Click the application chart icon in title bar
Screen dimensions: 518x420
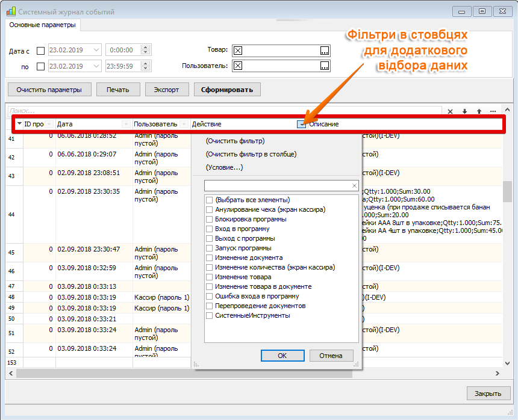(11, 11)
